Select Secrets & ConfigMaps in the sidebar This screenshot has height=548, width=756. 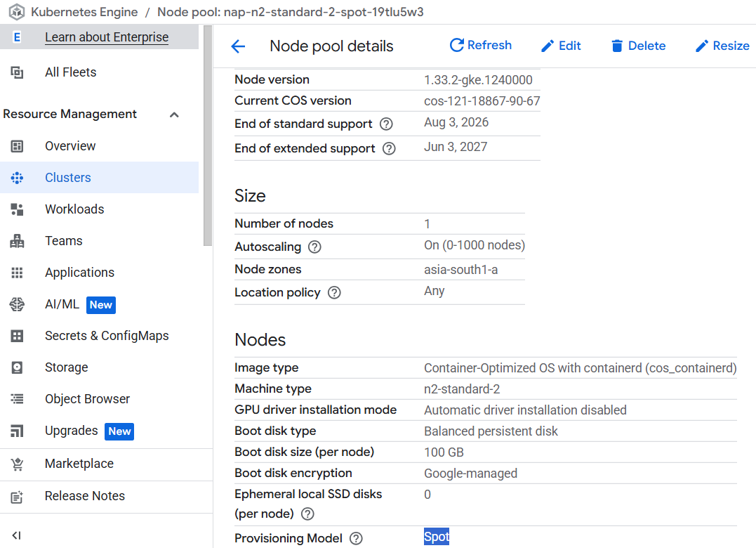(x=107, y=336)
